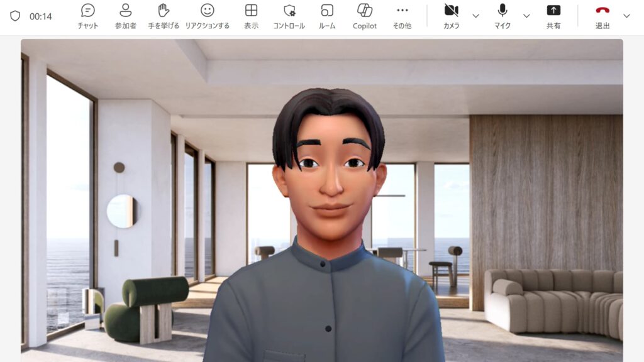Mute the マイク (microphone)
Image resolution: width=644 pixels, height=362 pixels.
tap(502, 16)
